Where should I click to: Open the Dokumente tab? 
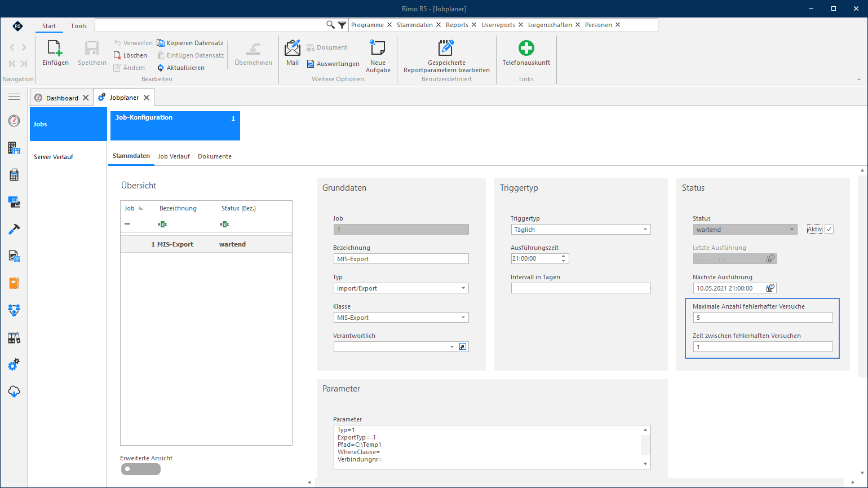215,156
